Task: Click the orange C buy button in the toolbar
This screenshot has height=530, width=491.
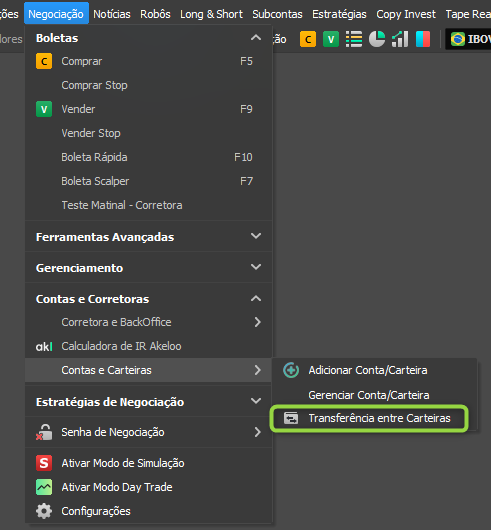Action: point(308,39)
